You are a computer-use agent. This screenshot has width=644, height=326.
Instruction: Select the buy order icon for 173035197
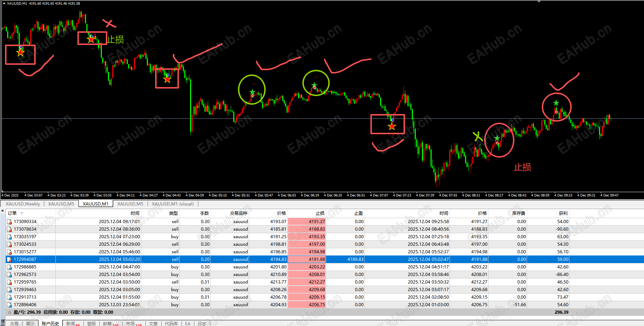tap(10, 237)
